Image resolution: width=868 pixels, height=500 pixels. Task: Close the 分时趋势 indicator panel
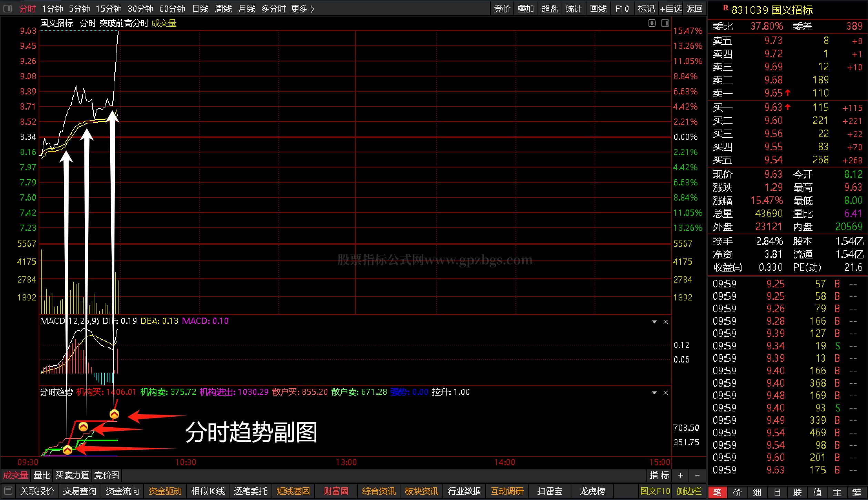point(666,393)
